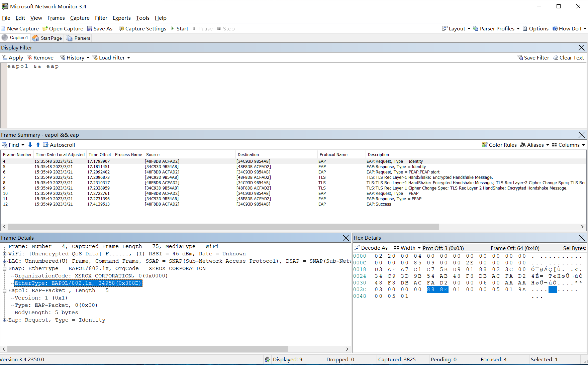Click Clear Text in Display Filter
The width and height of the screenshot is (588, 365).
tap(568, 58)
